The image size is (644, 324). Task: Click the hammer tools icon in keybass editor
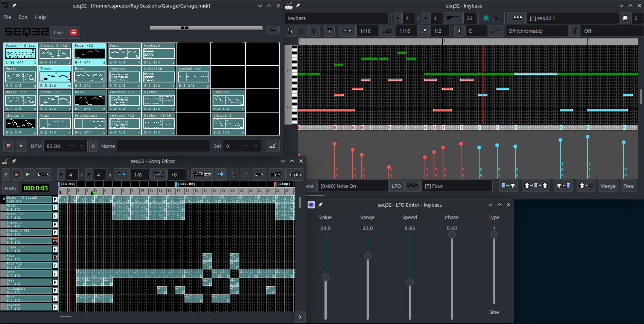pos(330,31)
